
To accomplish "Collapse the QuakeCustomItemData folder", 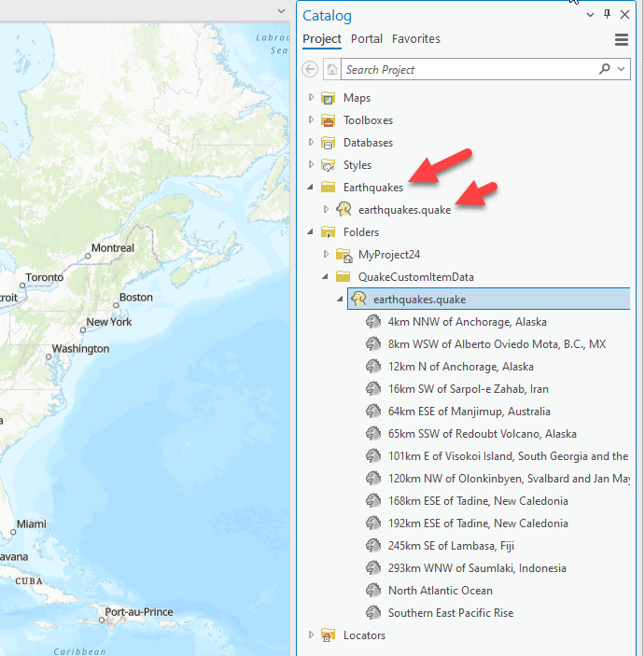I will (x=326, y=277).
